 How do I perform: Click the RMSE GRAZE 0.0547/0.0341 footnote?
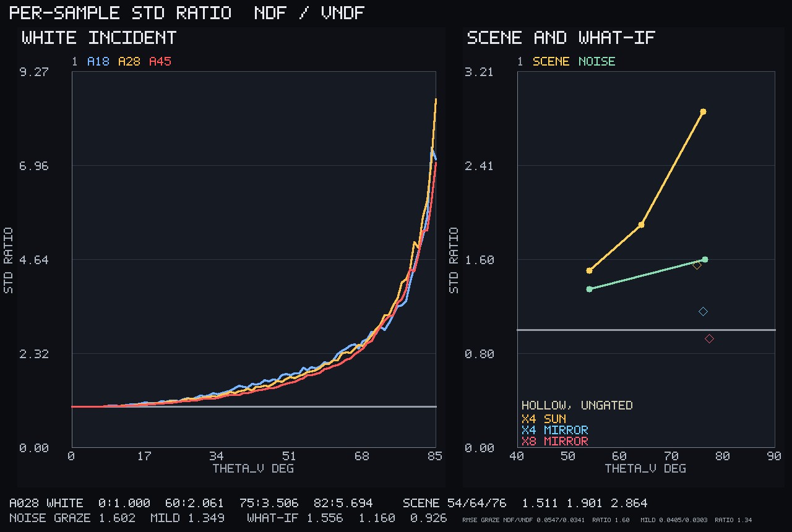(x=523, y=520)
